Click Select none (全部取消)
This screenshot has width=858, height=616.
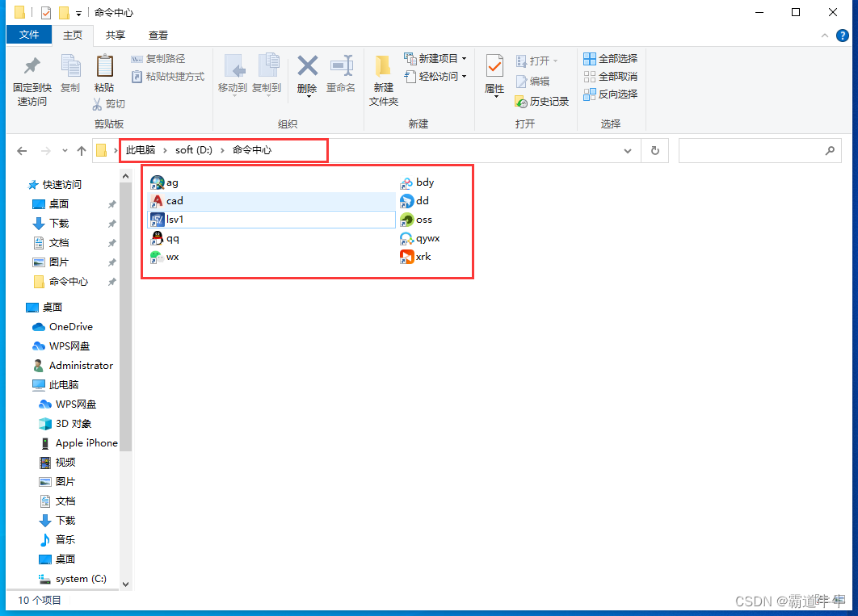pos(610,77)
